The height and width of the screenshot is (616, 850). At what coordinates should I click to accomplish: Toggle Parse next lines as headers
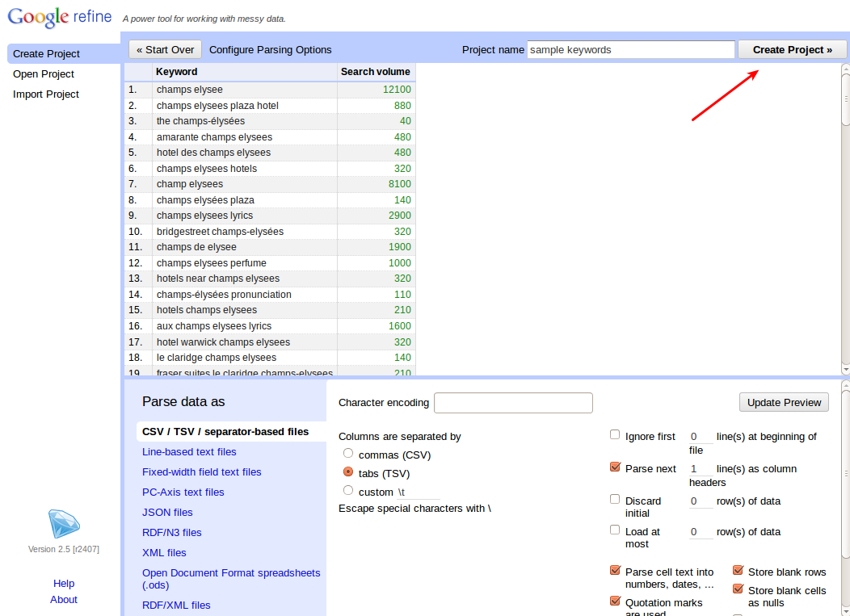tap(615, 467)
